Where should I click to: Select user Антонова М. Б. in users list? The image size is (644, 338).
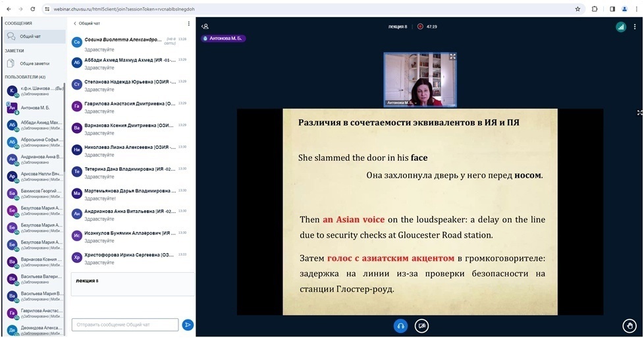tap(34, 108)
